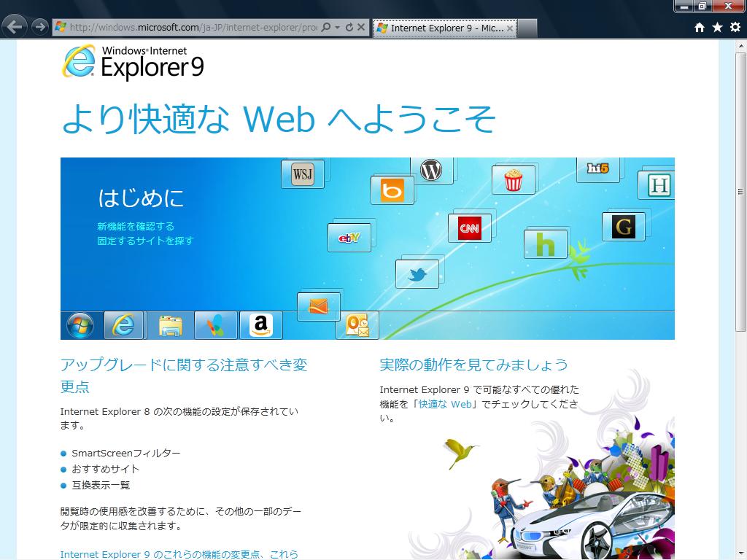Click the CNN site tile

[469, 228]
